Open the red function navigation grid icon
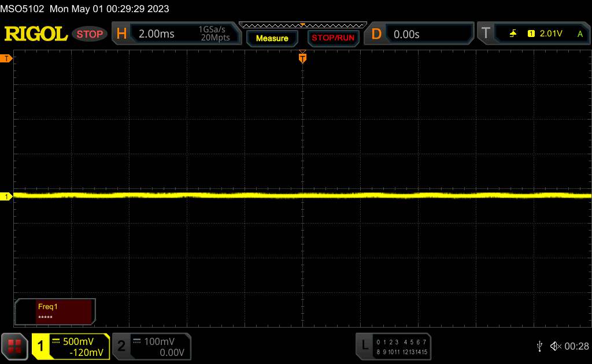 14,346
